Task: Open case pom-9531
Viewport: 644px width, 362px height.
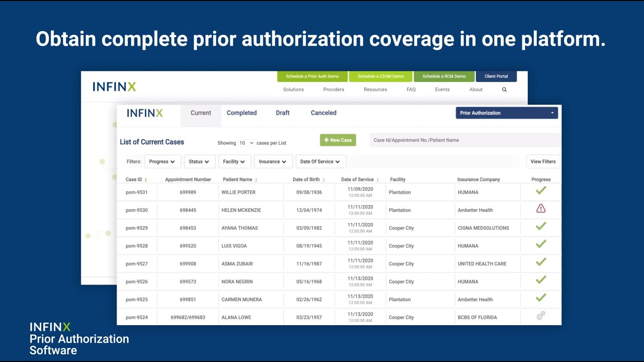Action: coord(137,192)
